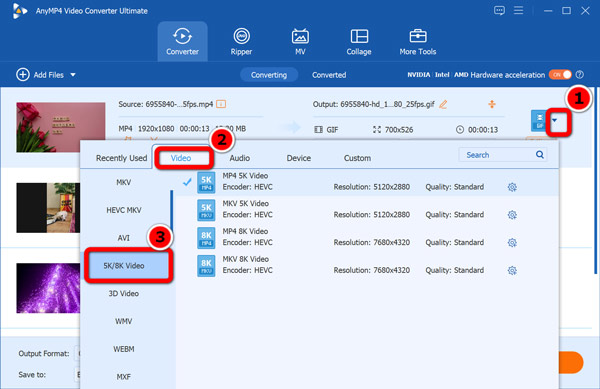The image size is (600, 389).
Task: Click the orange compress/split icon
Action: point(492,104)
